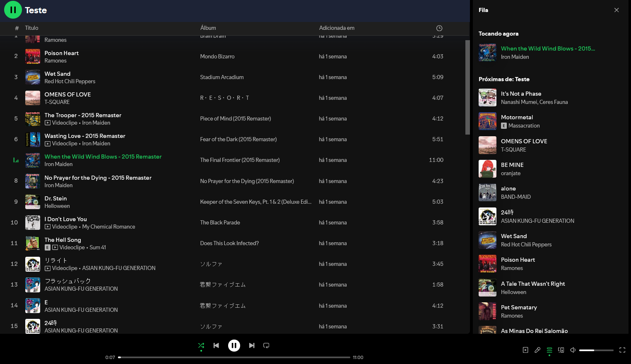
Task: Skip to the next track
Action: [x=252, y=345]
